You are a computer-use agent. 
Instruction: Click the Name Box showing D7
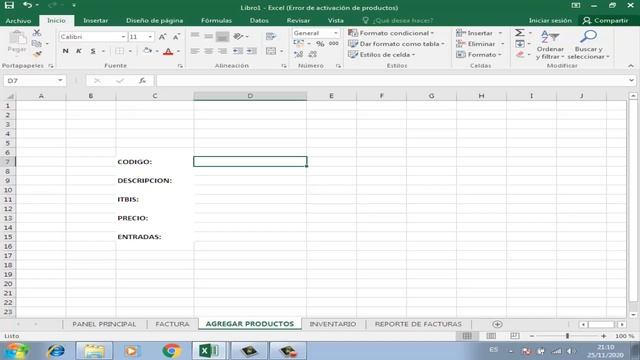click(34, 81)
